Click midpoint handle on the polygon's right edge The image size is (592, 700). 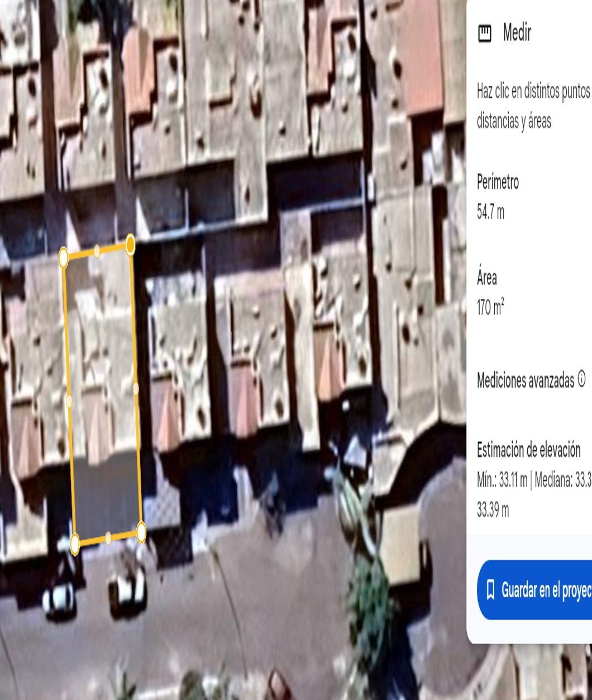[136, 388]
